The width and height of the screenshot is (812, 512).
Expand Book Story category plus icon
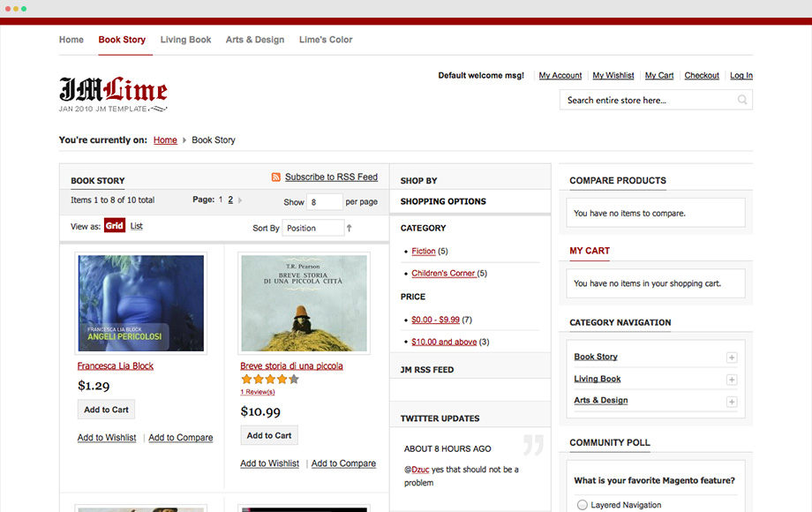[x=731, y=358]
